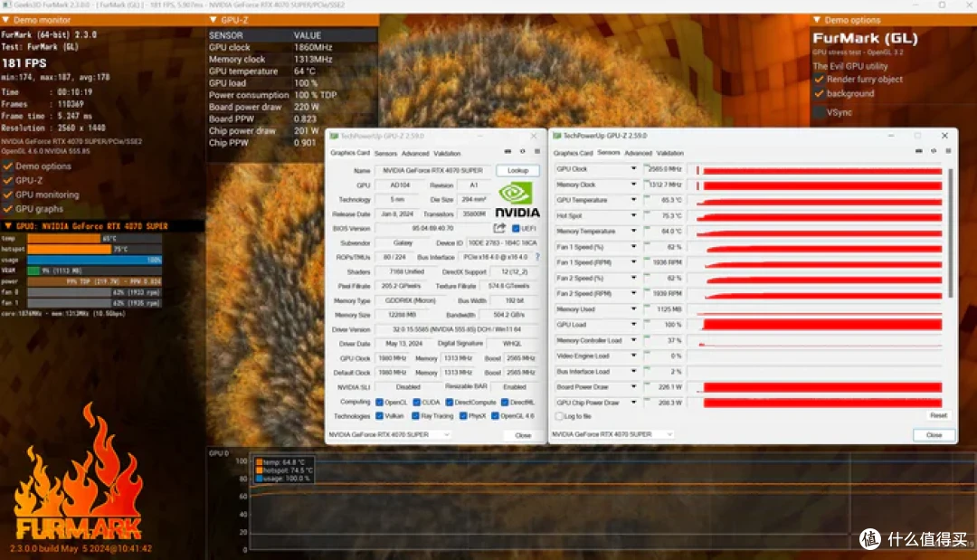The height and width of the screenshot is (560, 977).
Task: Toggle the OpenCL checkbox
Action: (x=379, y=403)
